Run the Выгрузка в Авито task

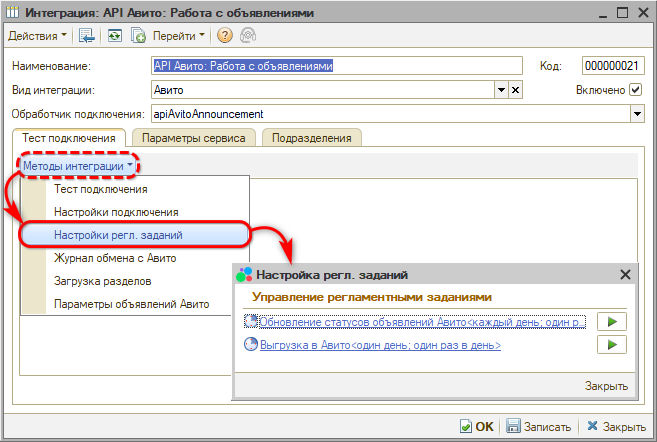tap(610, 345)
